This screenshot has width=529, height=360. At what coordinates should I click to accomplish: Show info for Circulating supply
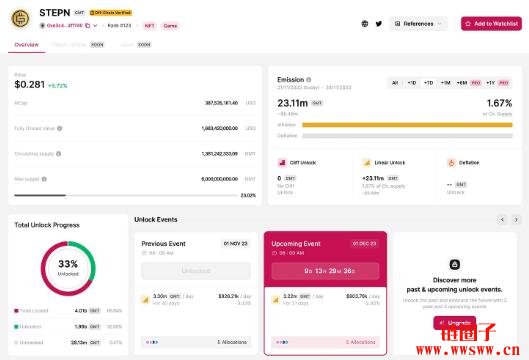click(x=58, y=154)
